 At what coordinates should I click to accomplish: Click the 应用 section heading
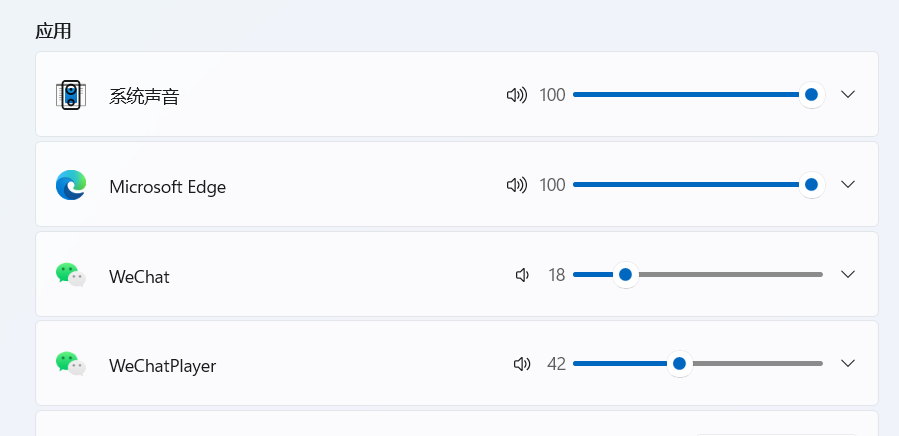click(53, 31)
